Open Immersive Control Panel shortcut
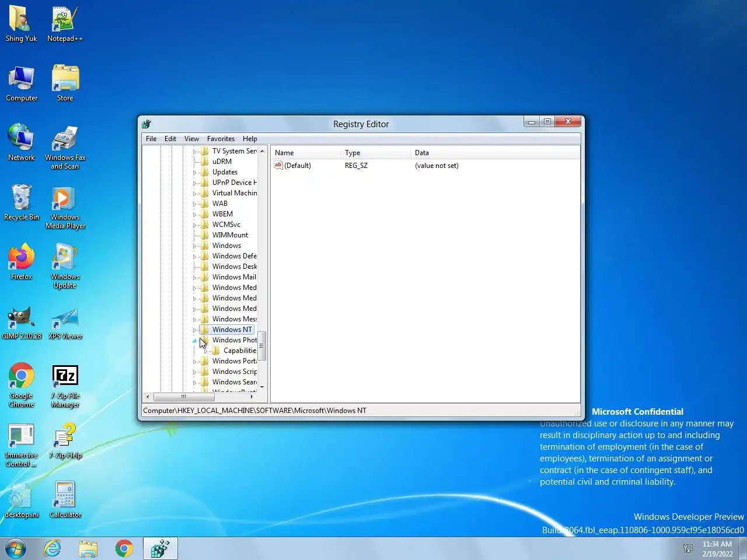This screenshot has height=560, width=747. tap(22, 445)
